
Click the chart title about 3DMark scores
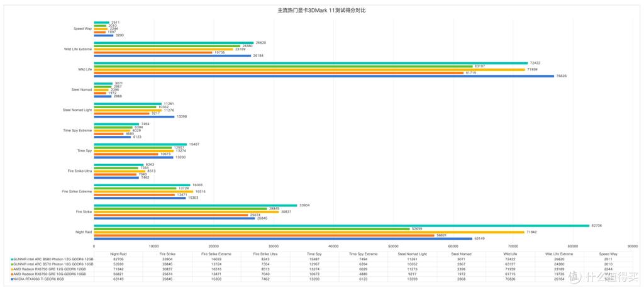click(321, 10)
